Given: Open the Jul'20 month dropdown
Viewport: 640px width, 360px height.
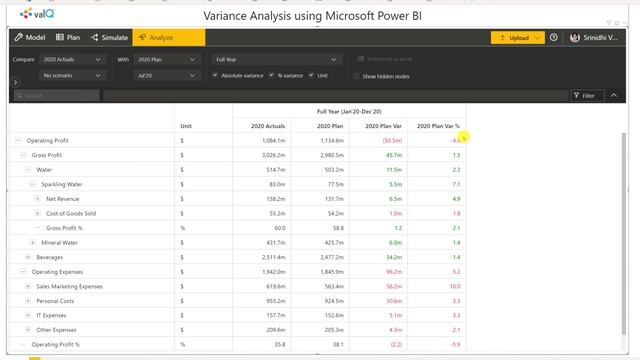Looking at the screenshot, I should (x=167, y=76).
